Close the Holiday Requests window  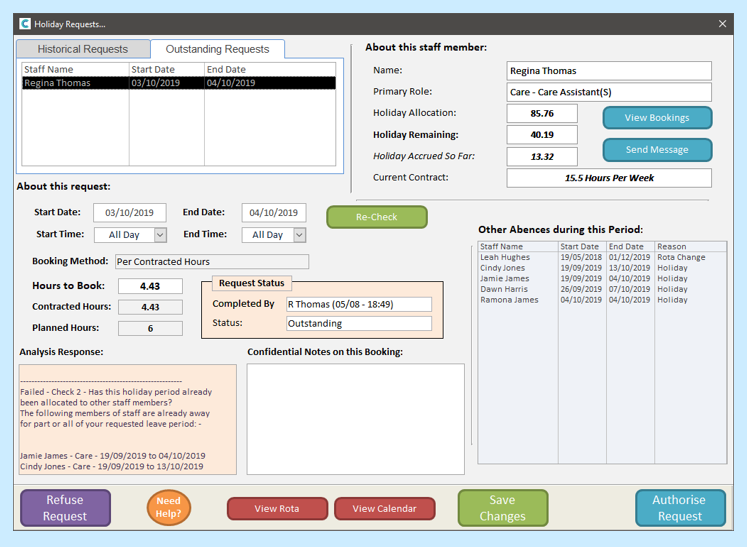point(722,23)
